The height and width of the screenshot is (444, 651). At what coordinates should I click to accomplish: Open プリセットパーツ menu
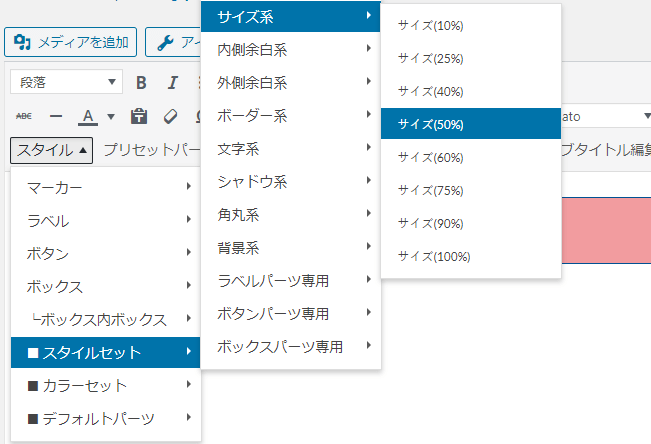(x=151, y=150)
